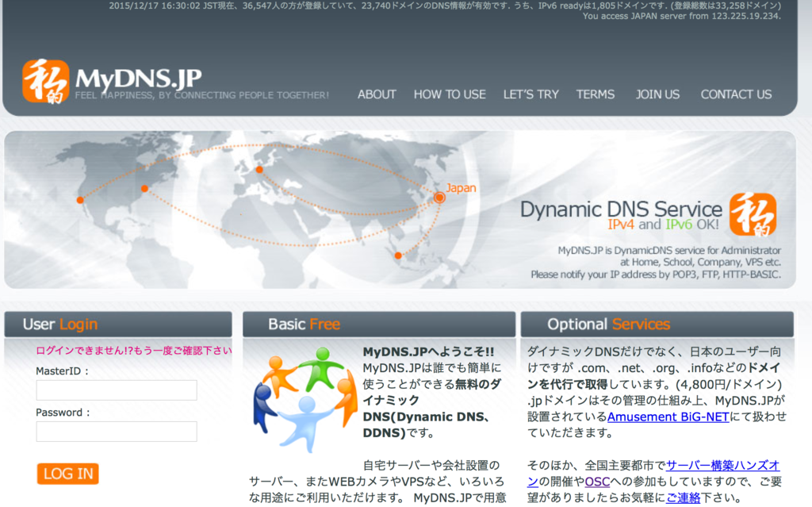Open the HOW TO USE page
The height and width of the screenshot is (507, 812).
[450, 94]
